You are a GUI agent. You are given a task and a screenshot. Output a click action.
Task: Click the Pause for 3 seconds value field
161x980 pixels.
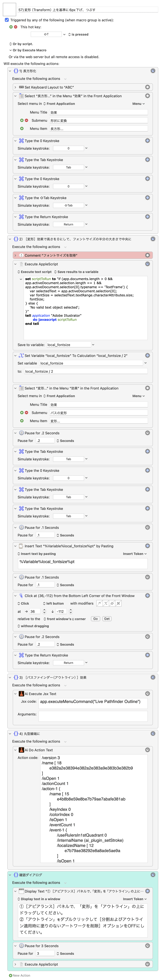[45, 953]
